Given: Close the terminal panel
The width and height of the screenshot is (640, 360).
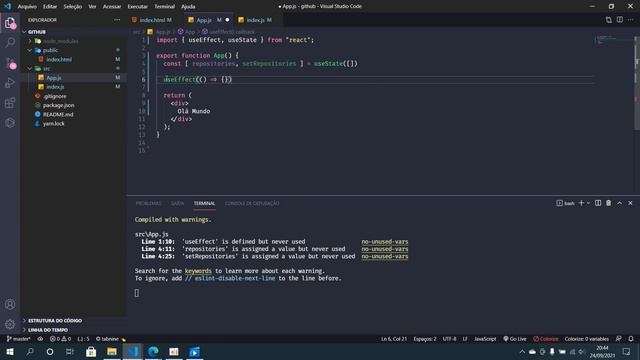Looking at the screenshot, I should (630, 203).
